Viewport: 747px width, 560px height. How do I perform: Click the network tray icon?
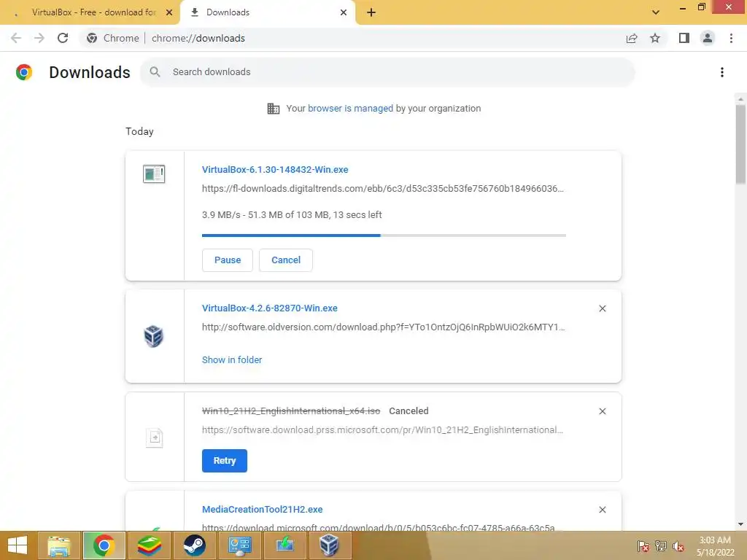[661, 546]
